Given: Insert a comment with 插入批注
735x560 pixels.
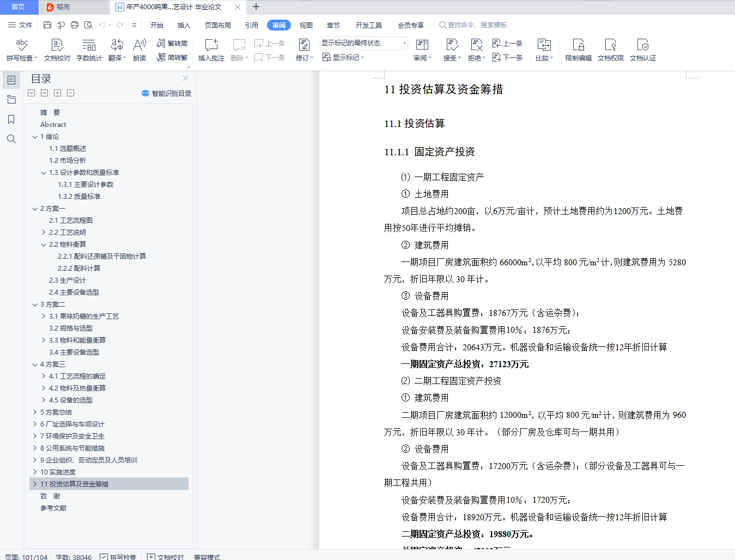Looking at the screenshot, I should pos(211,50).
